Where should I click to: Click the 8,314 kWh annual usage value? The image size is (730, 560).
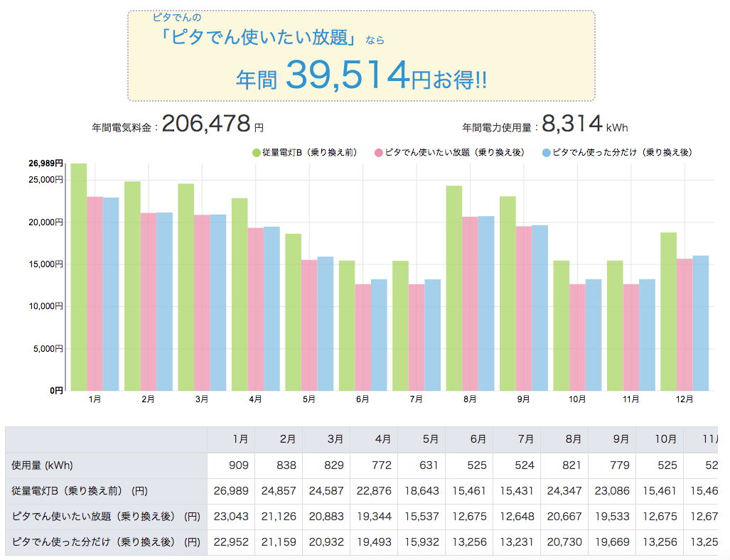coord(572,124)
